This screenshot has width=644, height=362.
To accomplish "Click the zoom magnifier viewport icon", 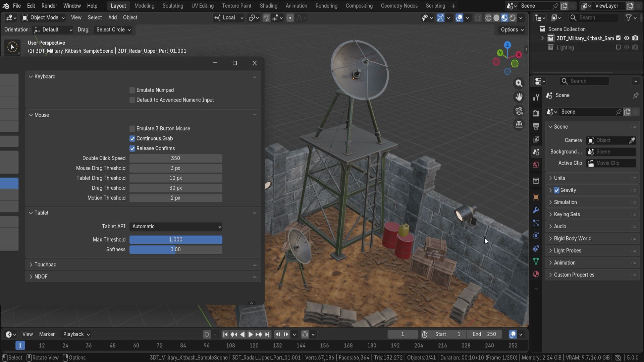I will click(519, 83).
